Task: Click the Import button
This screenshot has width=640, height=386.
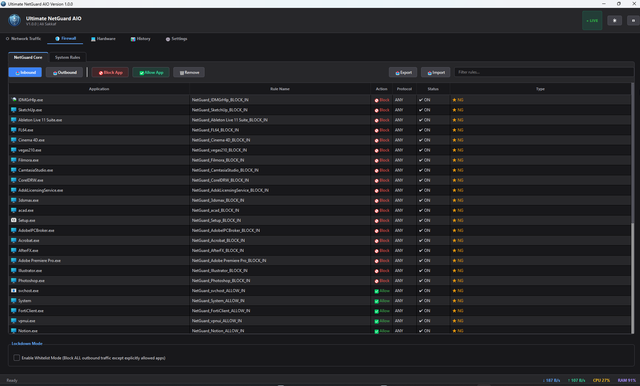Action: click(436, 73)
